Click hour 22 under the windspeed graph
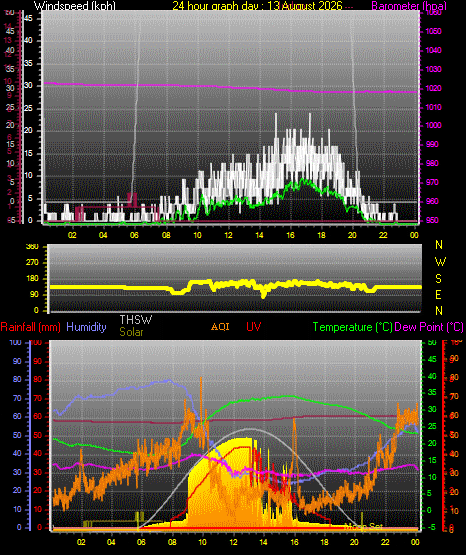 click(x=383, y=235)
